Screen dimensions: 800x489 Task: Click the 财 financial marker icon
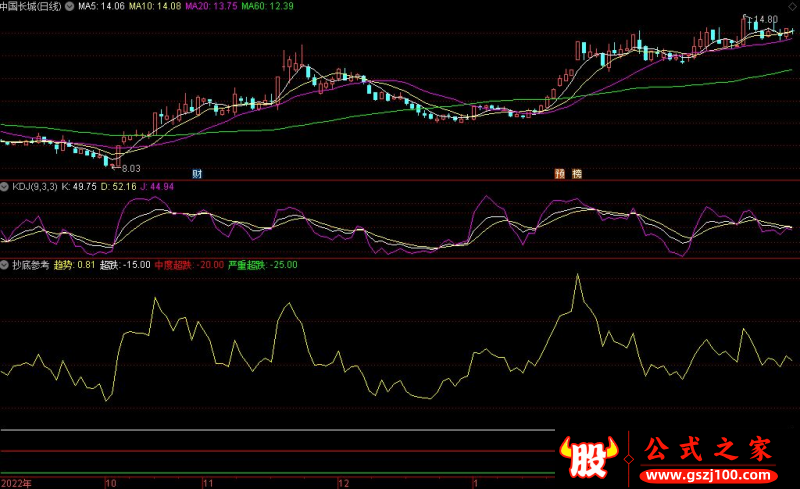pos(197,174)
